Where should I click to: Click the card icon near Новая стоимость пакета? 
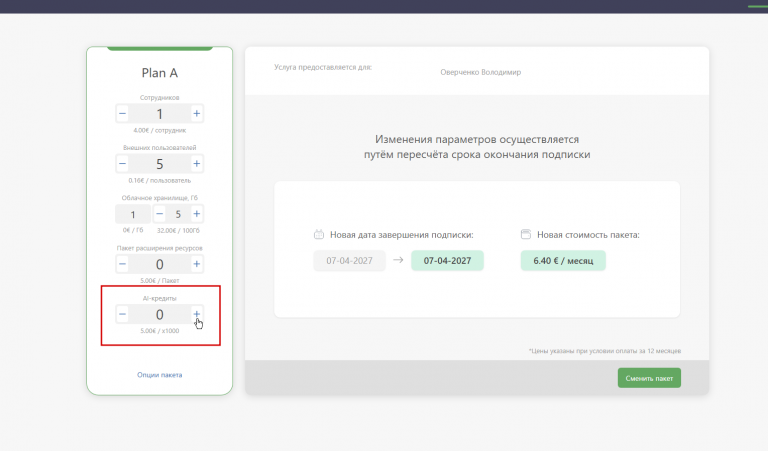pos(526,235)
